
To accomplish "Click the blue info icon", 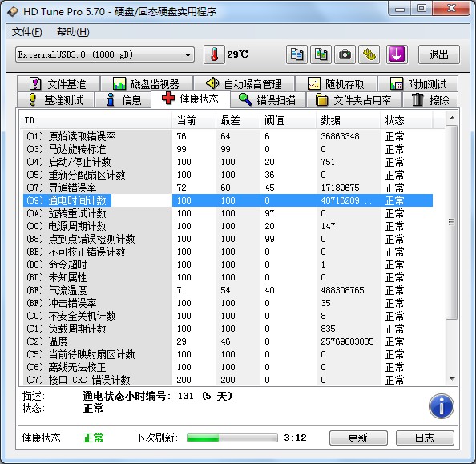I will point(441,406).
